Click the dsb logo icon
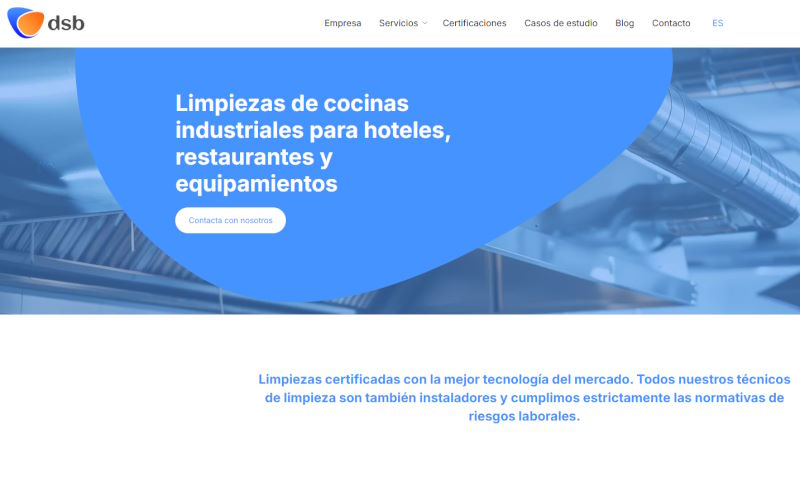800x487 pixels. click(26, 22)
